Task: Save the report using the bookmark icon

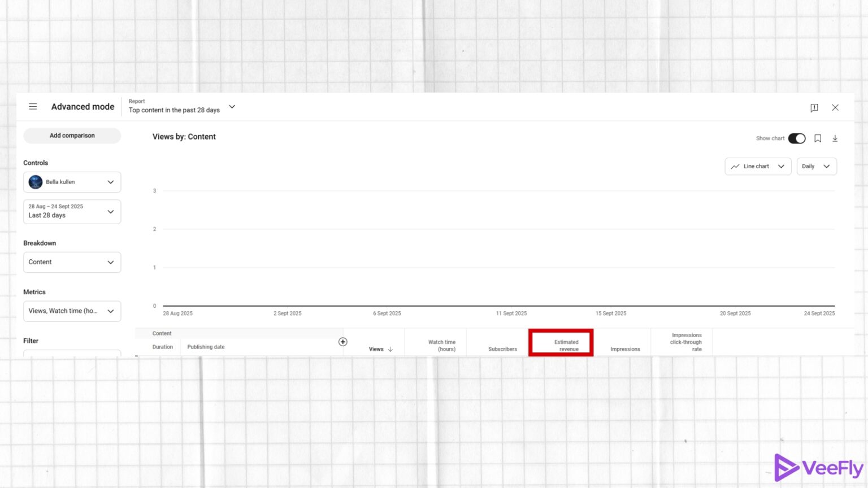Action: pyautogui.click(x=818, y=138)
